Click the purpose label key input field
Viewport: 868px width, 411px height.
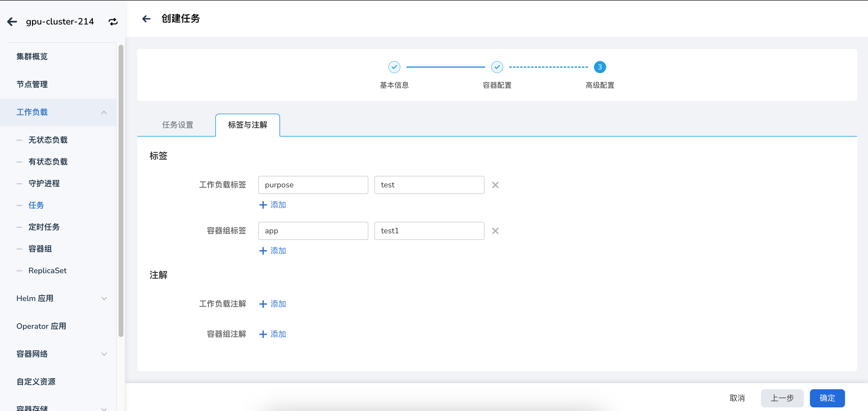click(x=313, y=185)
